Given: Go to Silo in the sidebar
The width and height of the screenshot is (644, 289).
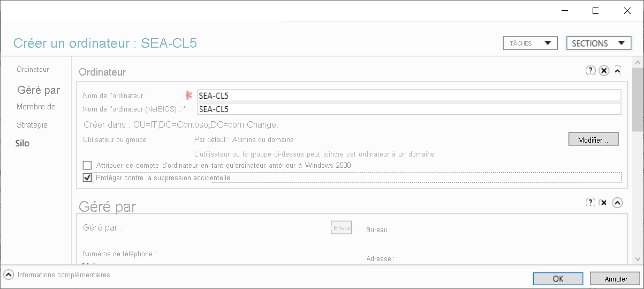Looking at the screenshot, I should (x=22, y=144).
